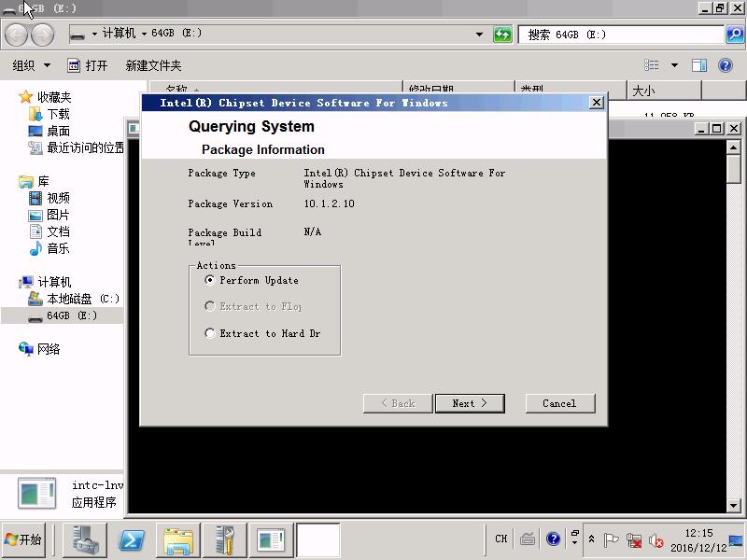Viewport: 747px width, 560px height.
Task: Launch PowerShell from the taskbar
Action: [x=133, y=539]
